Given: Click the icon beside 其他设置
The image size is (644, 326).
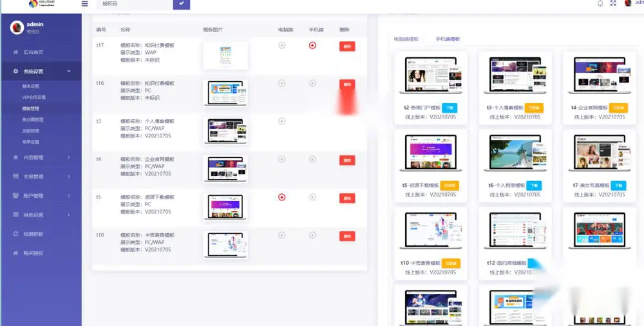Looking at the screenshot, I should pyautogui.click(x=15, y=215).
